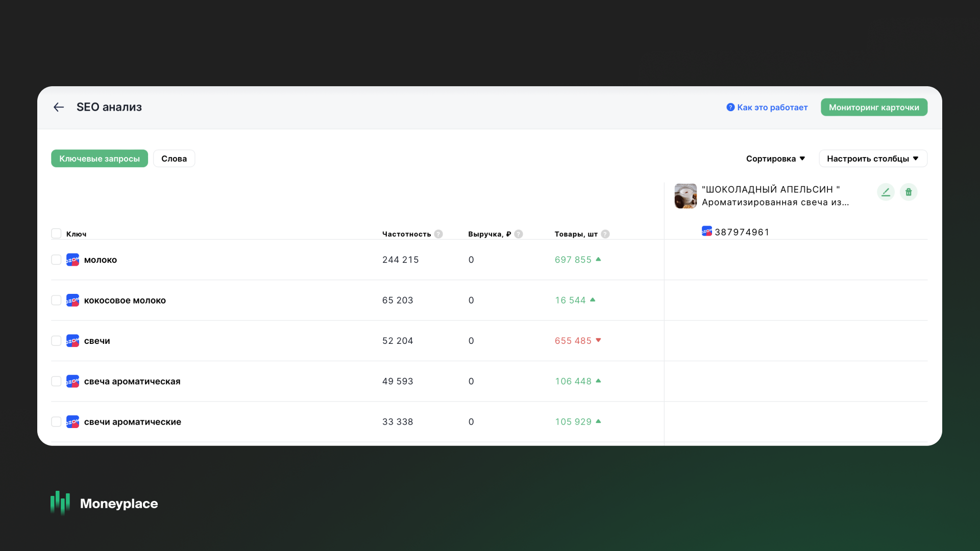
Task: Check the checkbox for кокосовое молоко
Action: 56,300
